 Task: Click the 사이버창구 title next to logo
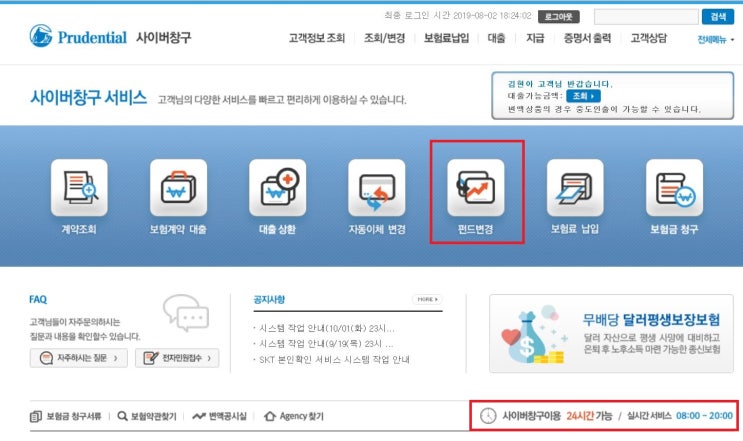163,37
